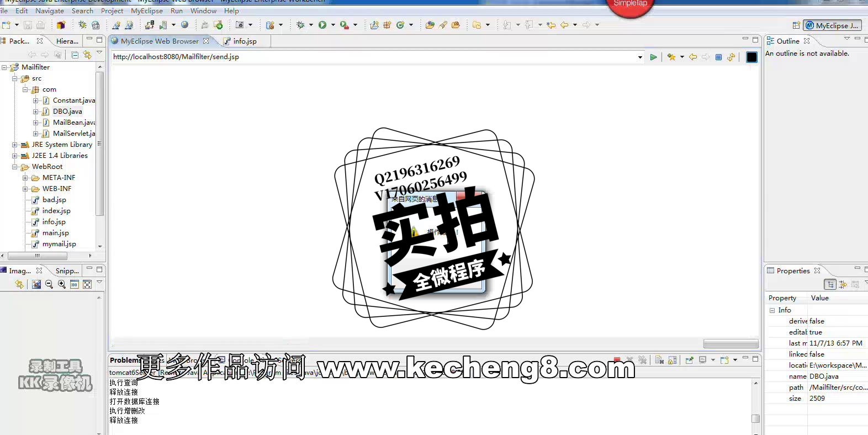Select MailBean.java in the com package
The height and width of the screenshot is (435, 868).
pyautogui.click(x=73, y=123)
